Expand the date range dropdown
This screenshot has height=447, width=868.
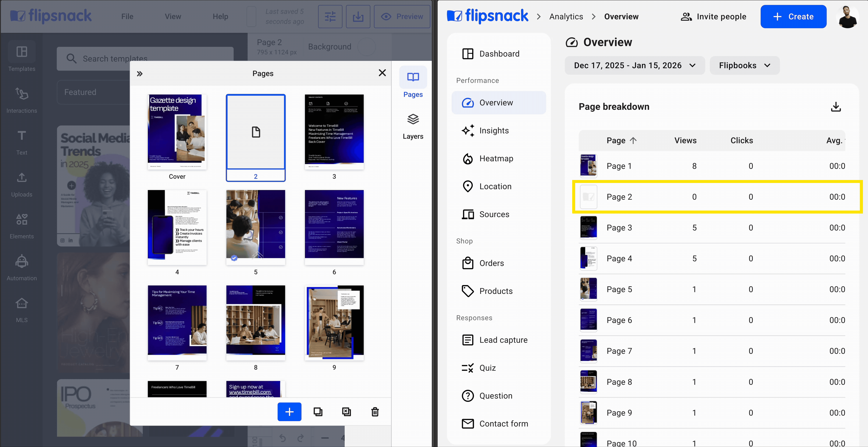(634, 65)
